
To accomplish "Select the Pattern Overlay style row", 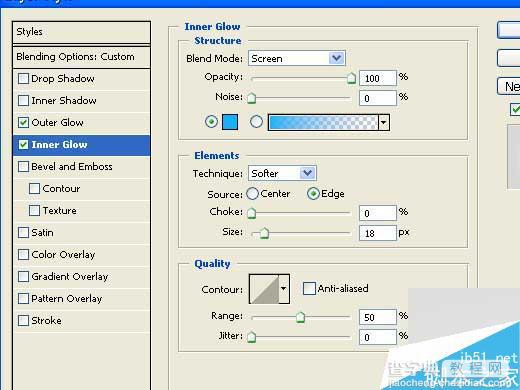I will click(81, 299).
